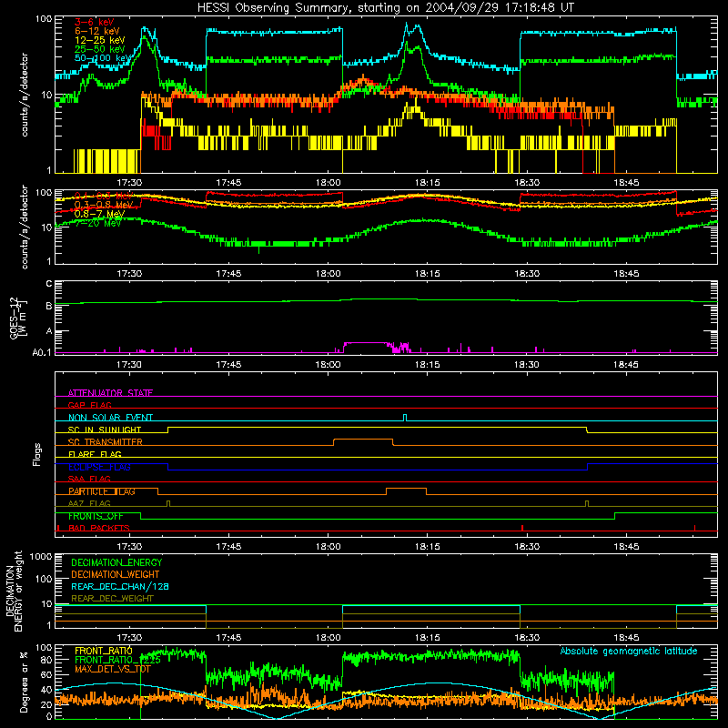Select the BAD_PACKETS flag label

[99, 528]
